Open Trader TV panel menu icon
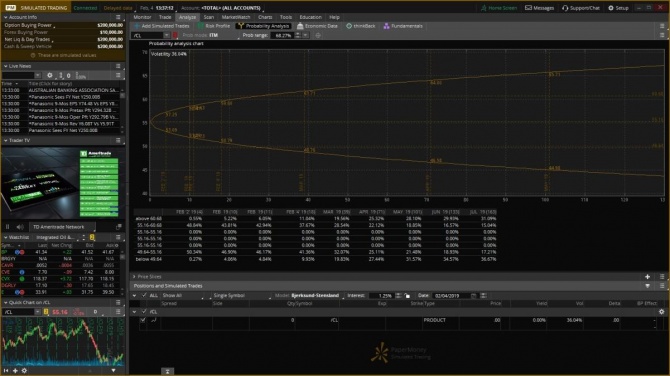Screen dimensions: 670x376 (118, 140)
